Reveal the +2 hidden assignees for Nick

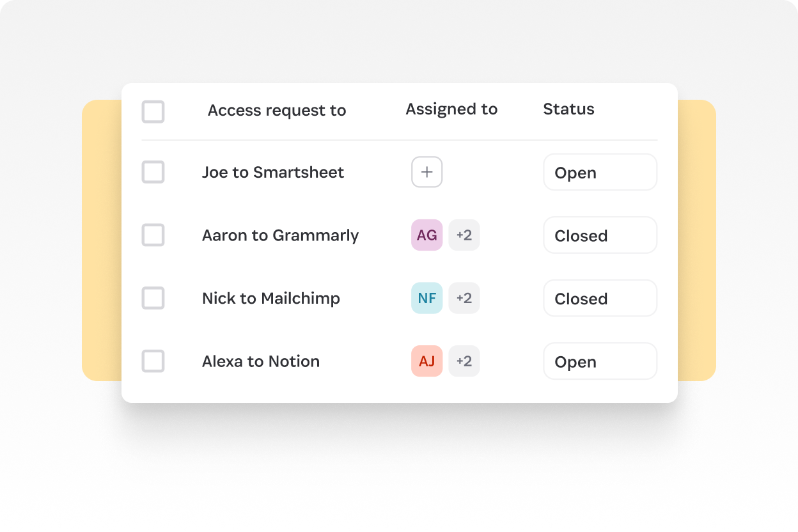coord(464,298)
